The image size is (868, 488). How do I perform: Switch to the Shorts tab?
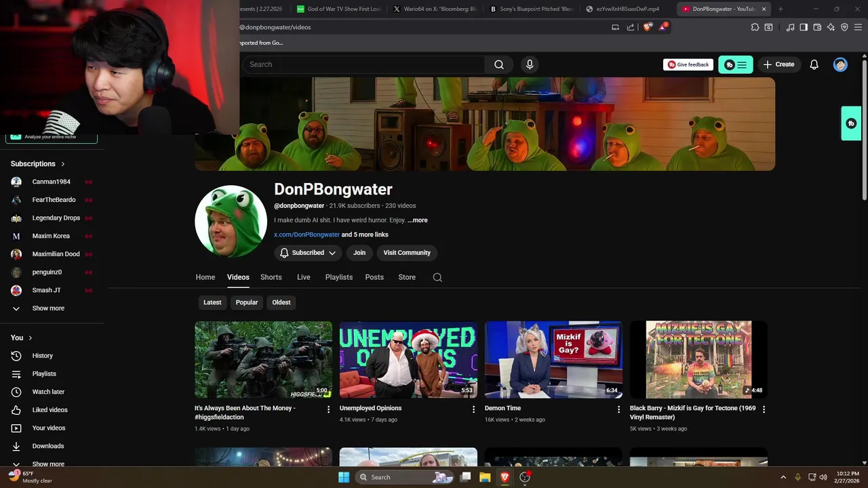pos(271,277)
